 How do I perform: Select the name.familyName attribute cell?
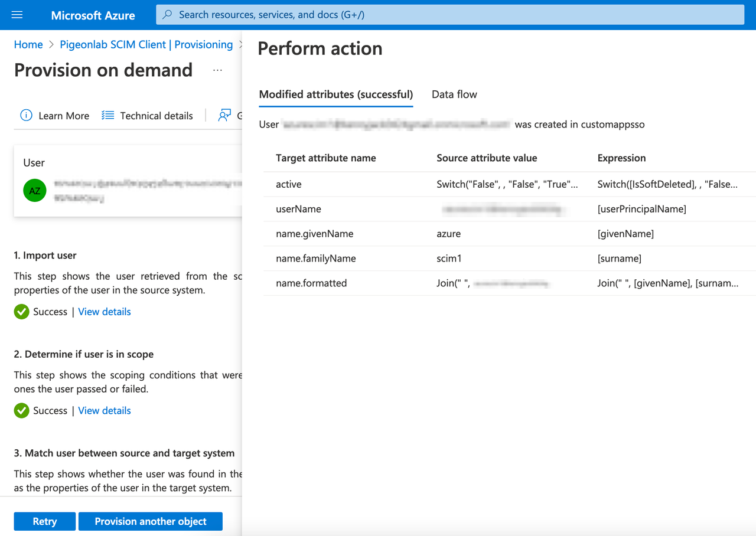[316, 259]
